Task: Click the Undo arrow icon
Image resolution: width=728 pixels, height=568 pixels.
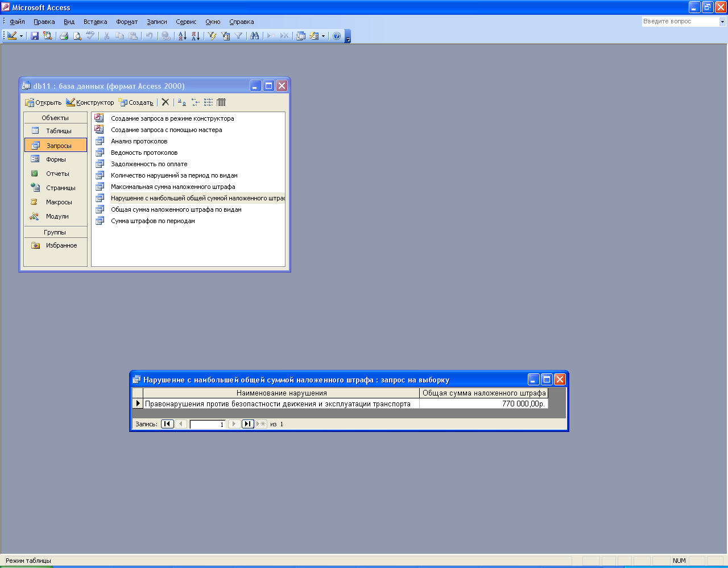Action: pos(149,36)
